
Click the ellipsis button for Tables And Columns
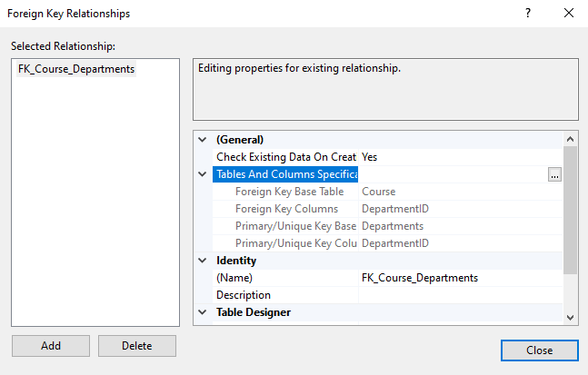coord(554,175)
